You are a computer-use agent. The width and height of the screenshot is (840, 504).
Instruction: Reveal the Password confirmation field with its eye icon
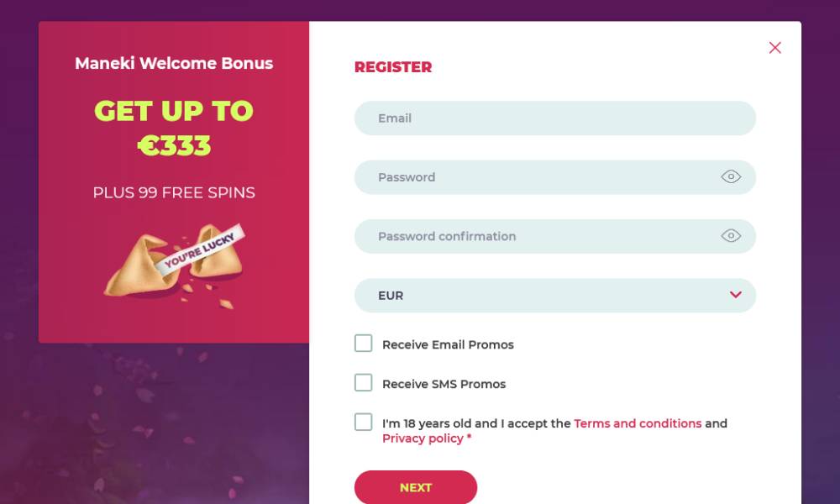coord(731,236)
